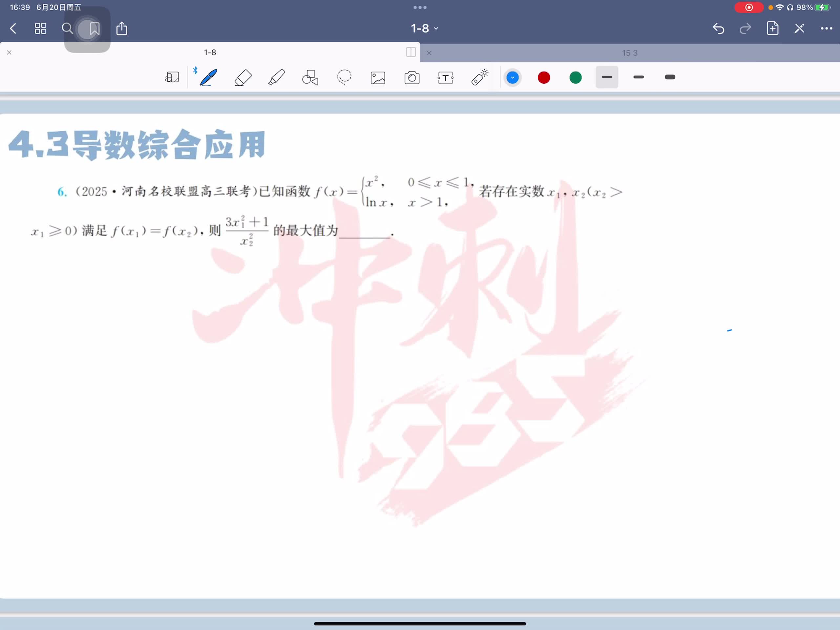Image resolution: width=840 pixels, height=630 pixels.
Task: Choose the red pen color
Action: pos(544,77)
